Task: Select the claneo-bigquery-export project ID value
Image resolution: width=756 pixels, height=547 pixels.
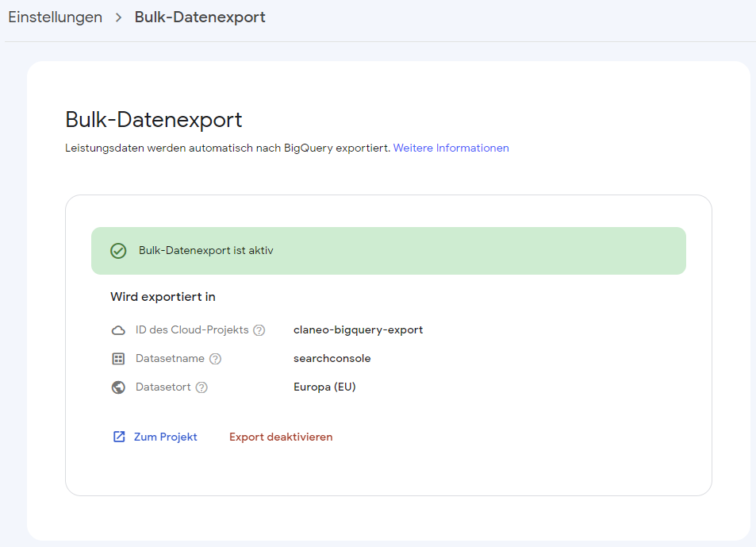Action: pyautogui.click(x=358, y=330)
